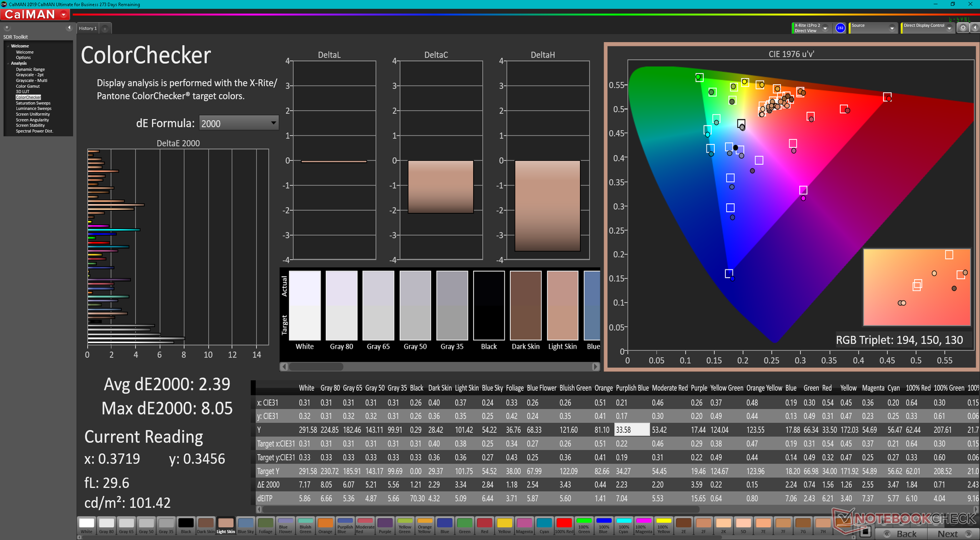Select the Orange Yellow patch button
This screenshot has height=540, width=980.
pos(425,526)
